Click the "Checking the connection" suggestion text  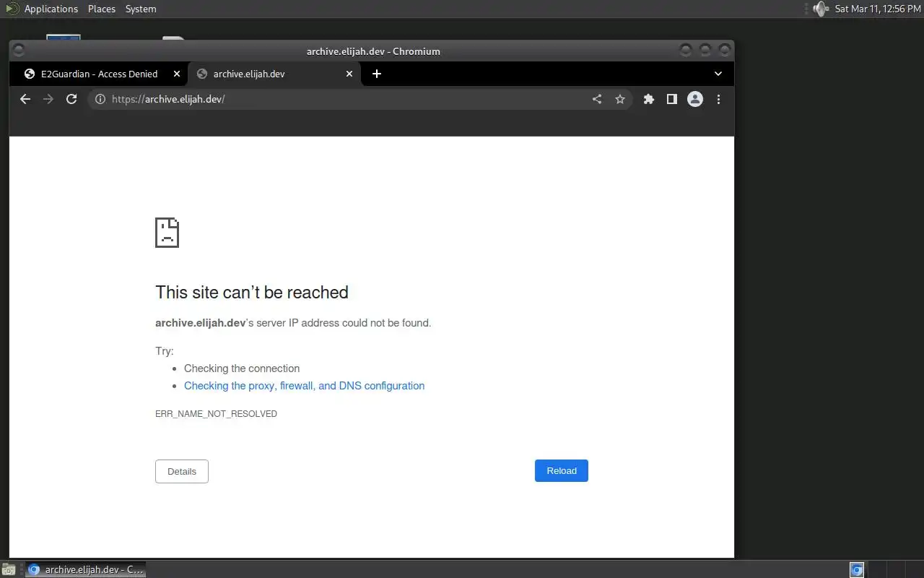click(x=242, y=368)
